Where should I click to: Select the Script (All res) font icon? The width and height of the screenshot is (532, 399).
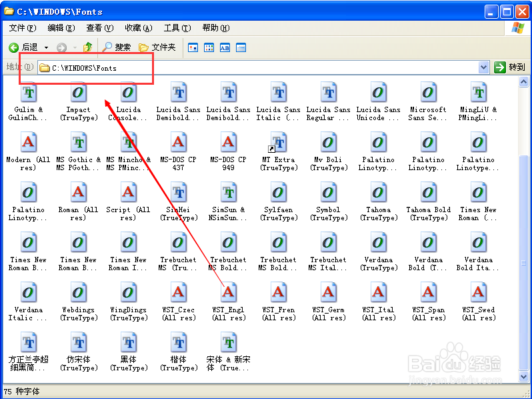(128, 192)
